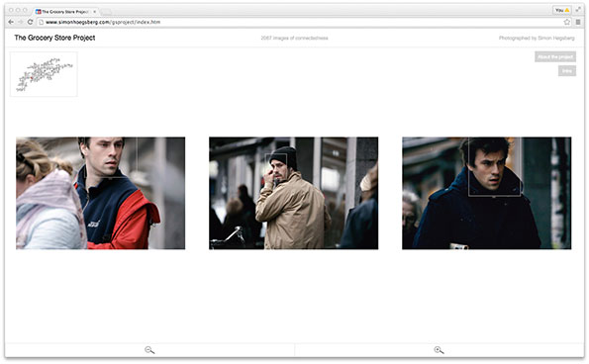589x364 pixels.
Task: Click the zoom out magnifier icon
Action: pyautogui.click(x=149, y=350)
